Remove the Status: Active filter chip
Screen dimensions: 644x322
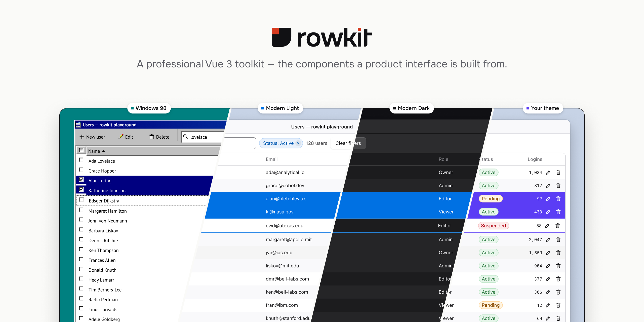tap(298, 143)
